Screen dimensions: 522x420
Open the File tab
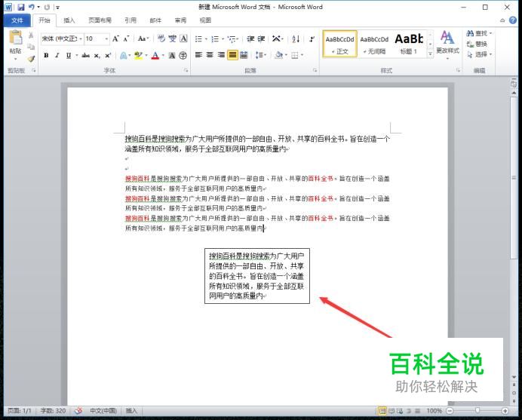(x=17, y=20)
